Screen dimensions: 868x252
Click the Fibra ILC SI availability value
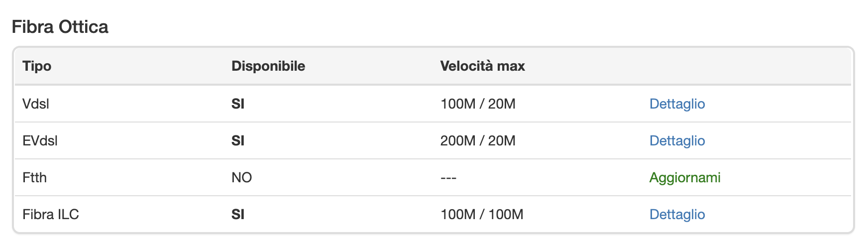click(238, 214)
